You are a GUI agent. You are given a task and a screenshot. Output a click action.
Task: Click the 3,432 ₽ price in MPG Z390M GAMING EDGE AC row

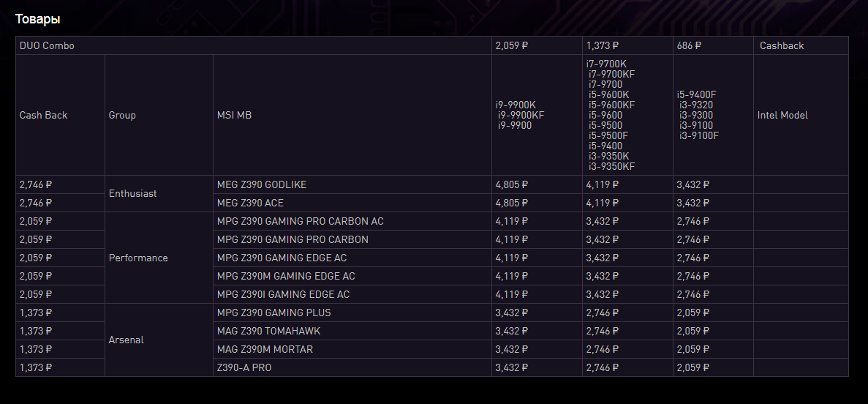click(603, 276)
